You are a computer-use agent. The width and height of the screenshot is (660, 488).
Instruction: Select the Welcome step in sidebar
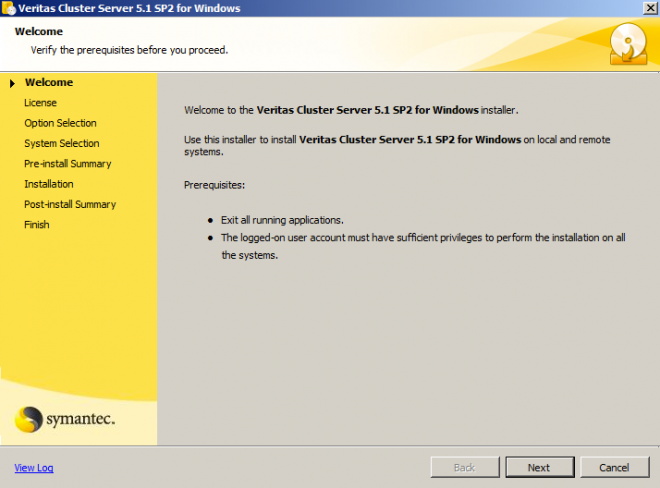49,82
